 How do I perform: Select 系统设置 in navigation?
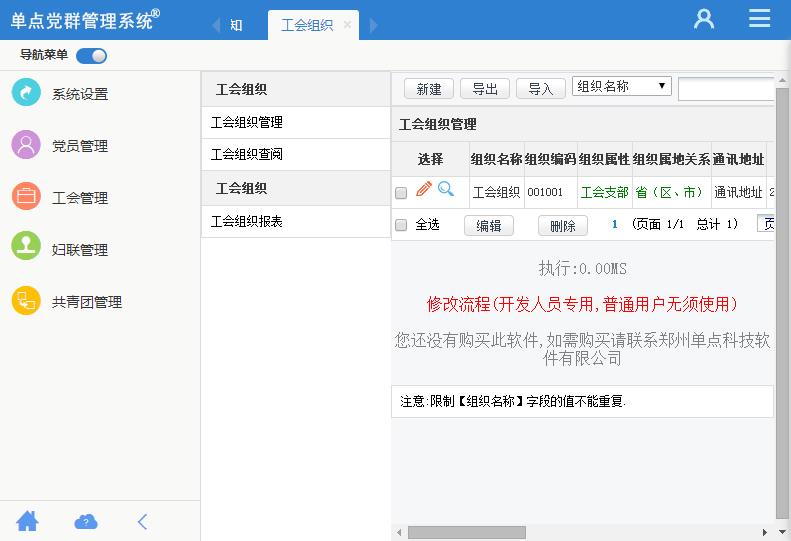[x=80, y=94]
